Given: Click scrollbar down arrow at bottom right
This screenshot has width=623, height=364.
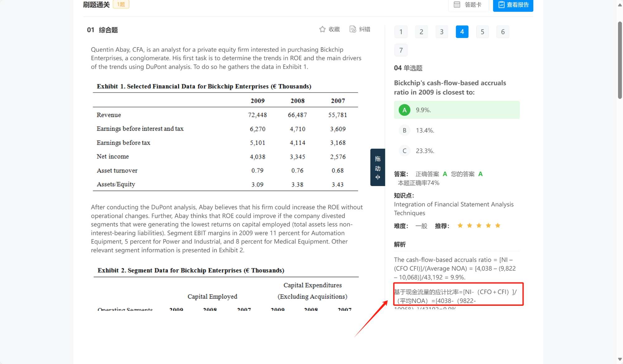Looking at the screenshot, I should 620,359.
